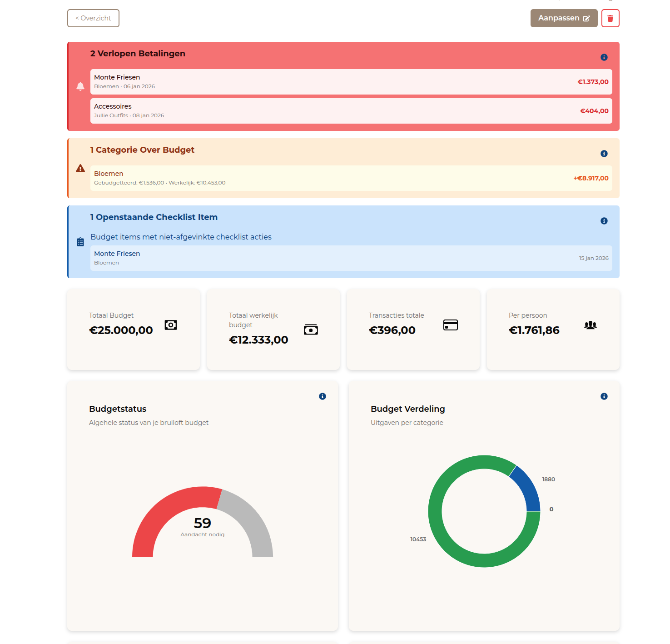Image resolution: width=670 pixels, height=644 pixels.
Task: Open info icon for Openstaande Checklist Item
Action: click(604, 221)
